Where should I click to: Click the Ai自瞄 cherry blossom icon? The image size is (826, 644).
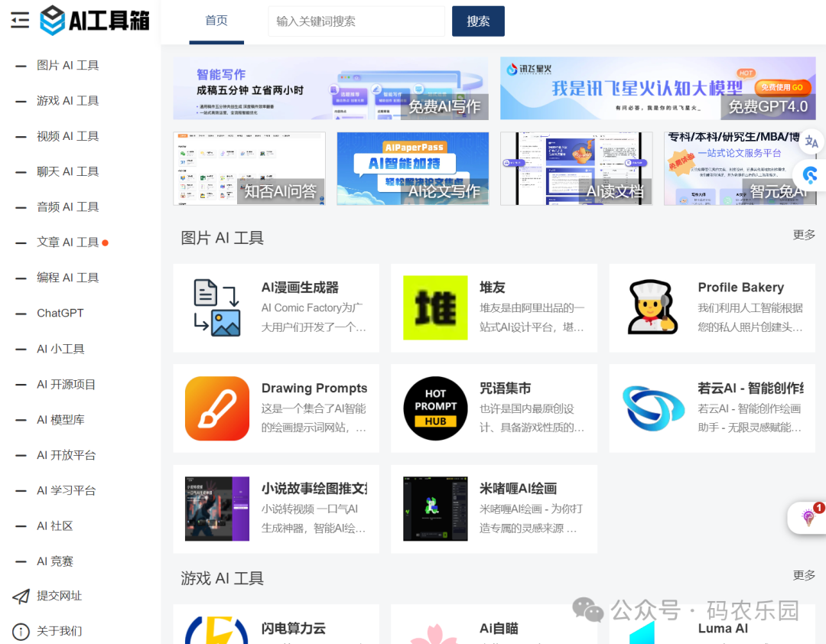pos(435,633)
